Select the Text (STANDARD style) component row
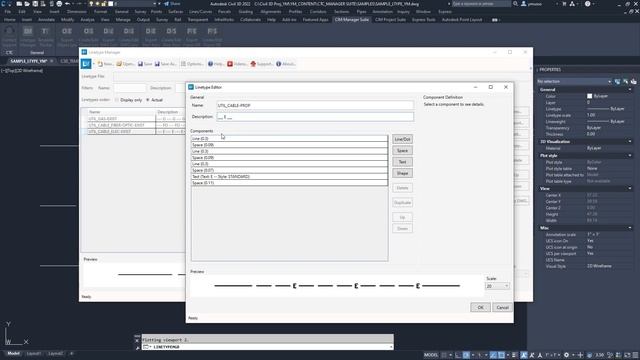This screenshot has width=640, height=360. tap(289, 177)
